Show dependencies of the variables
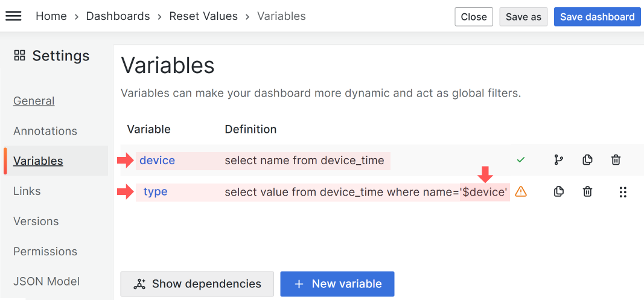 tap(197, 284)
